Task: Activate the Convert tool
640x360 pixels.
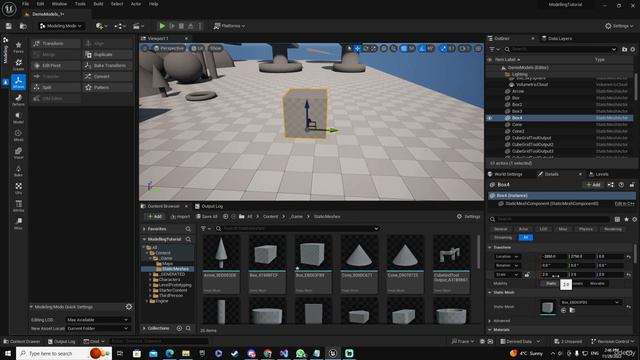Action: [x=108, y=76]
